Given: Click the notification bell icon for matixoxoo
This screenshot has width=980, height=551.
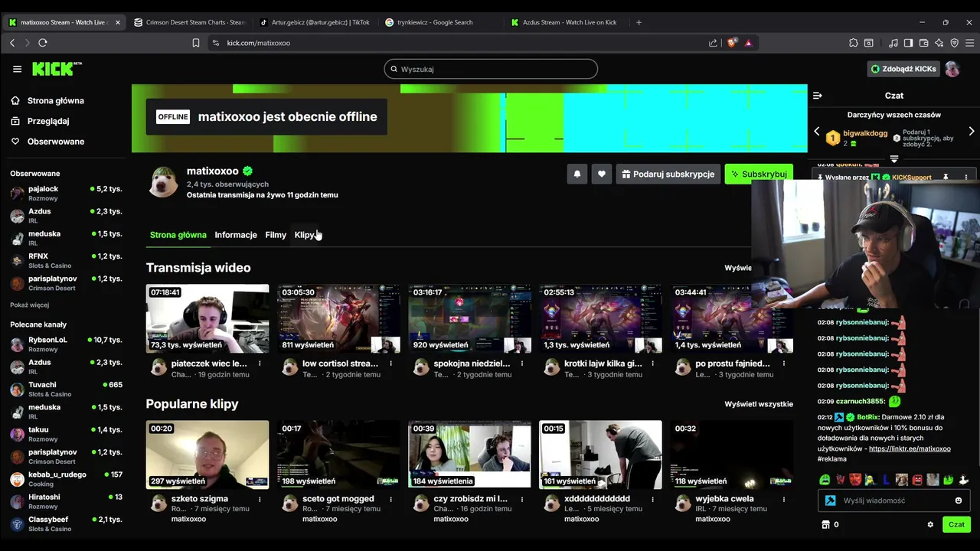Looking at the screenshot, I should tap(577, 174).
